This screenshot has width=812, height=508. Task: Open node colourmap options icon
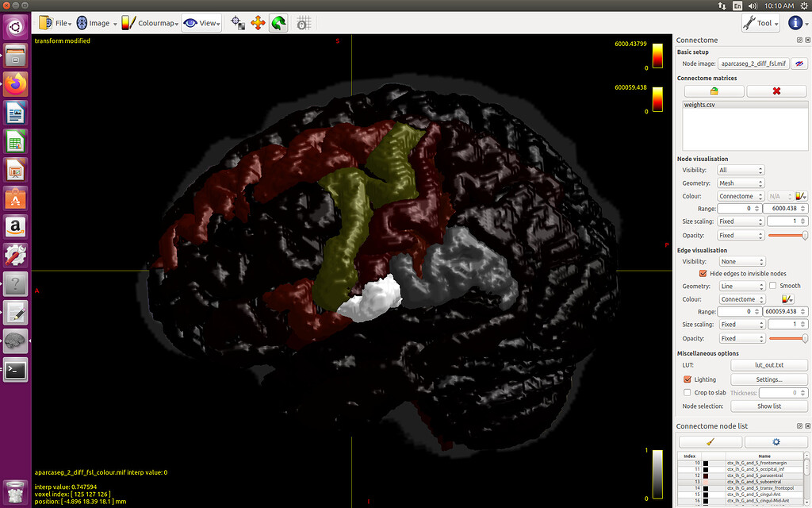coord(800,196)
